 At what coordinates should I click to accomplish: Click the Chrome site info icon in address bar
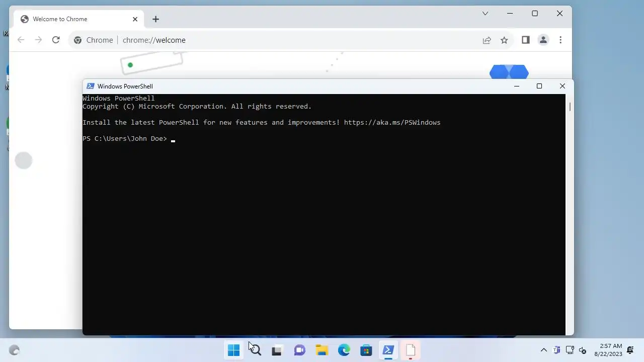point(77,40)
